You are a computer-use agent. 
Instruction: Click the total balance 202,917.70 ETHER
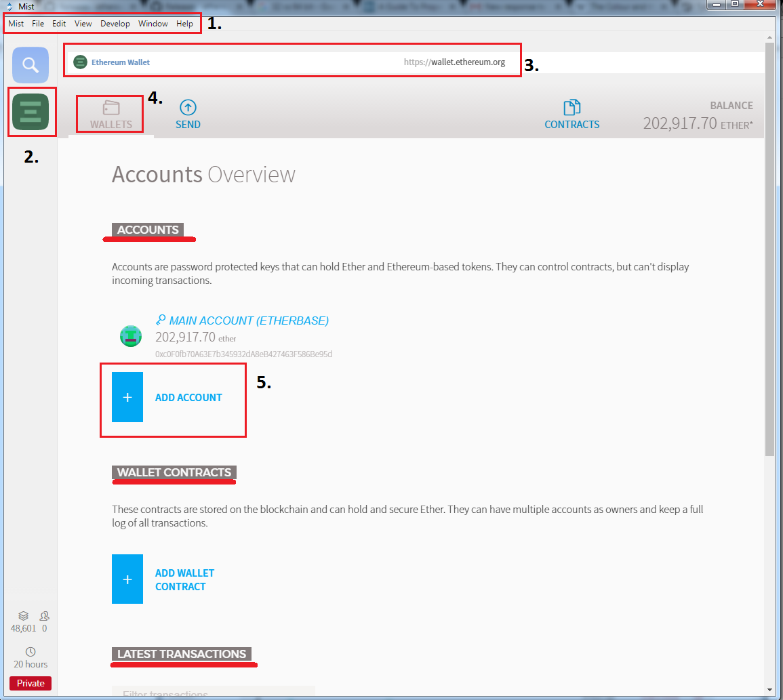click(698, 123)
